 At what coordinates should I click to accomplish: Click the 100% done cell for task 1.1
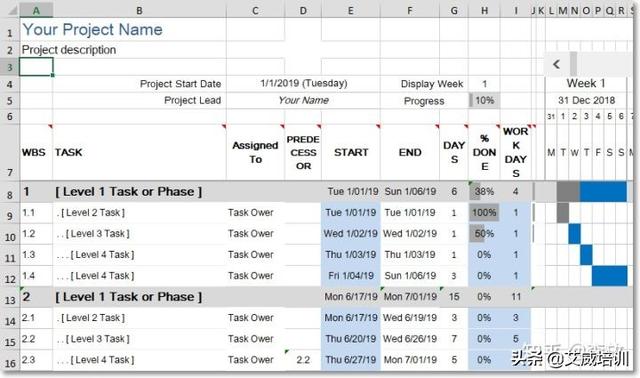[x=484, y=213]
